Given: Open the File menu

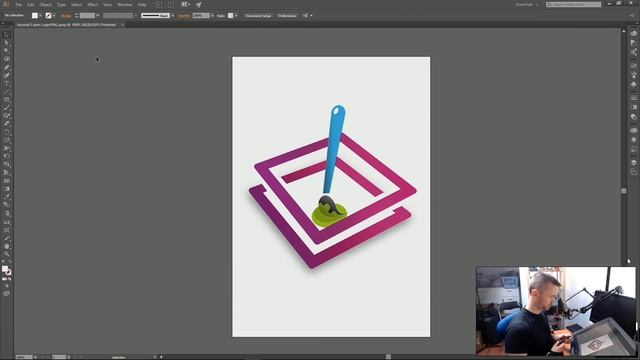Looking at the screenshot, I should point(19,4).
